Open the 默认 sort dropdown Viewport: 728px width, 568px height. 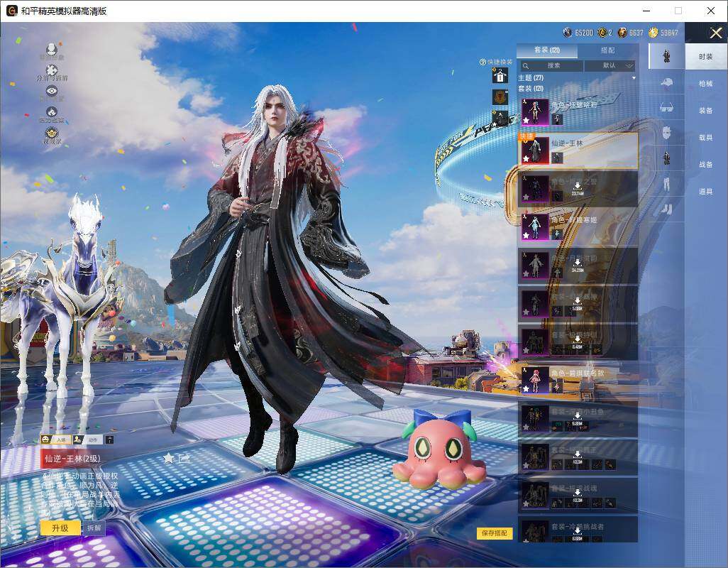[610, 66]
